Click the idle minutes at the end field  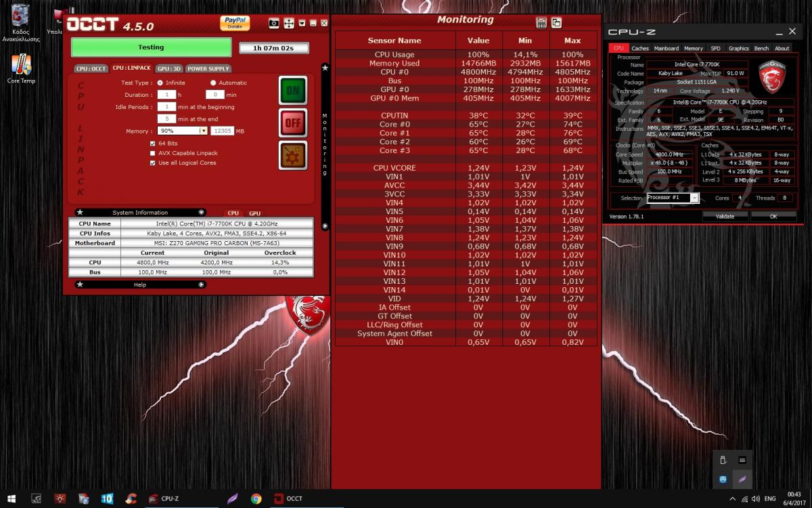pyautogui.click(x=166, y=119)
